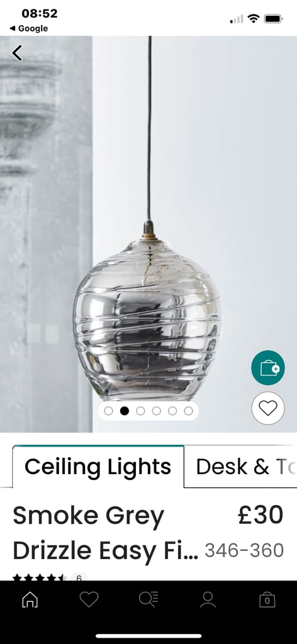Select the first image carousel dot

[x=108, y=411]
